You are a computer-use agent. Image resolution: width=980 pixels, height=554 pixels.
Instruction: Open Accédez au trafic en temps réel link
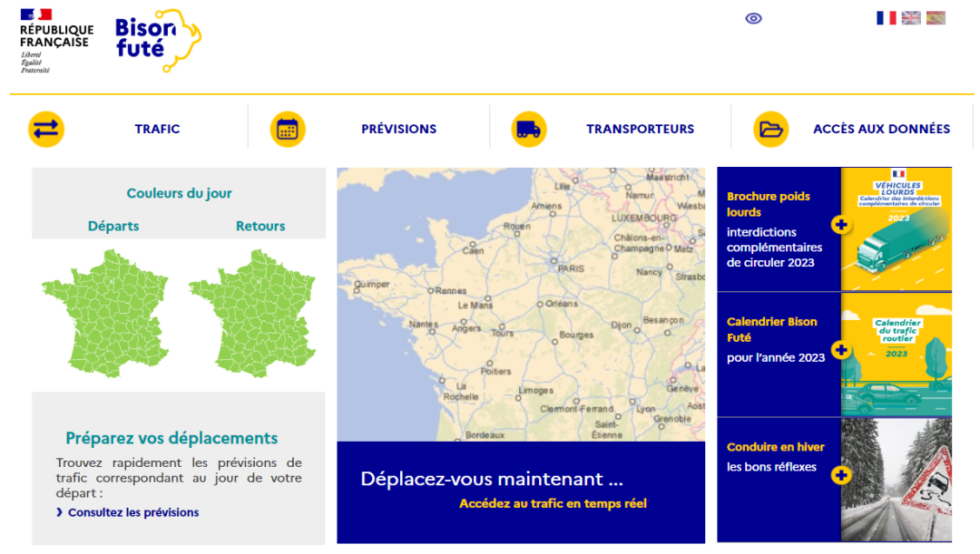[x=553, y=504]
